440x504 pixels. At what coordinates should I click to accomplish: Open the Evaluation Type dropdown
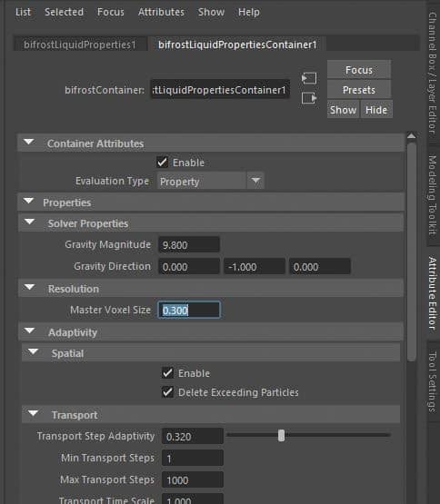pyautogui.click(x=211, y=181)
